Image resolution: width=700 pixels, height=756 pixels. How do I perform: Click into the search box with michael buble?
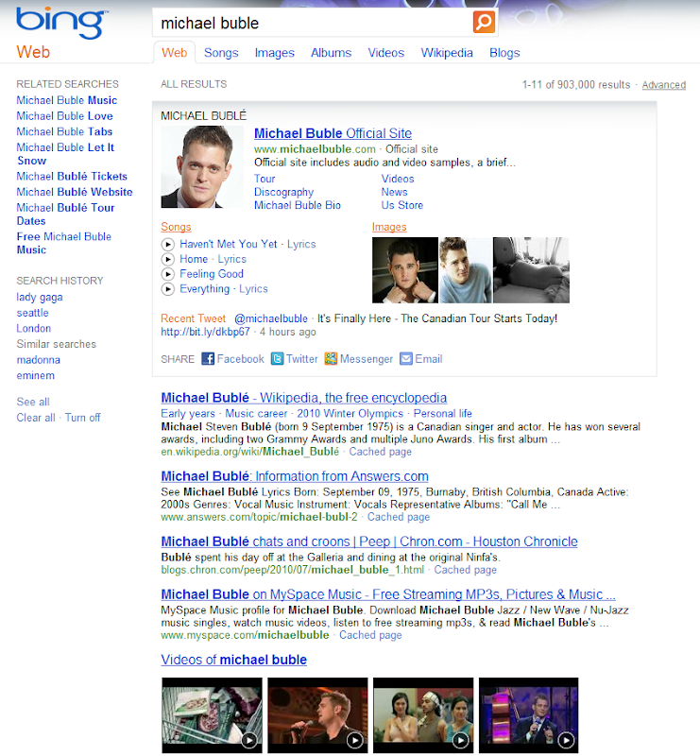click(x=314, y=23)
